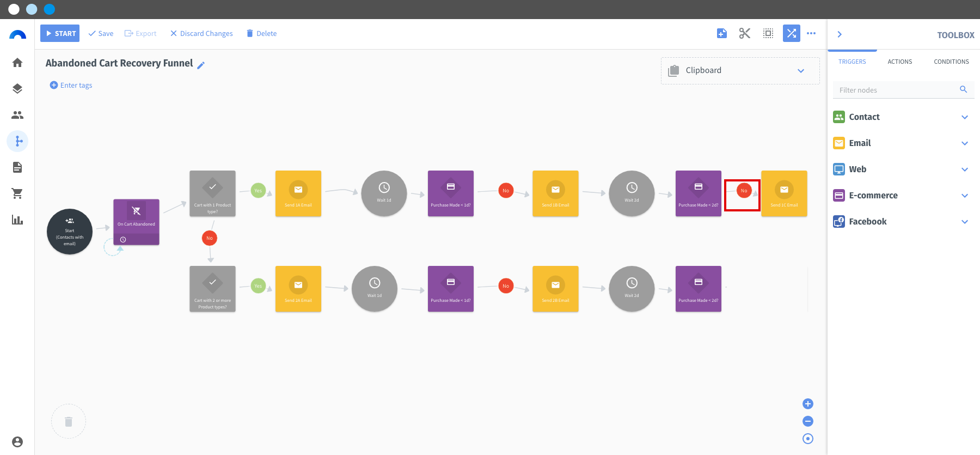Switch to the Actions tab

click(900, 62)
